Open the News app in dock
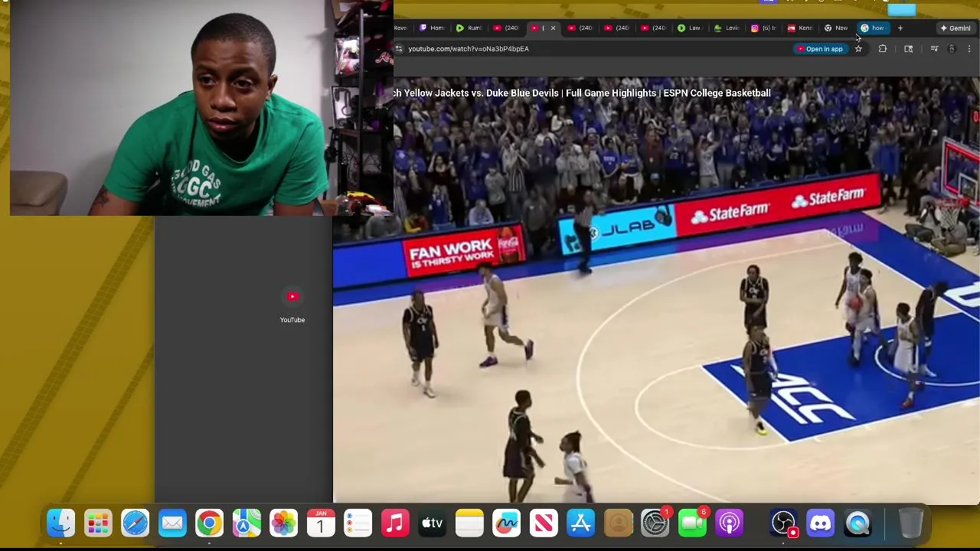Screen dimensions: 980x551 click(544, 523)
